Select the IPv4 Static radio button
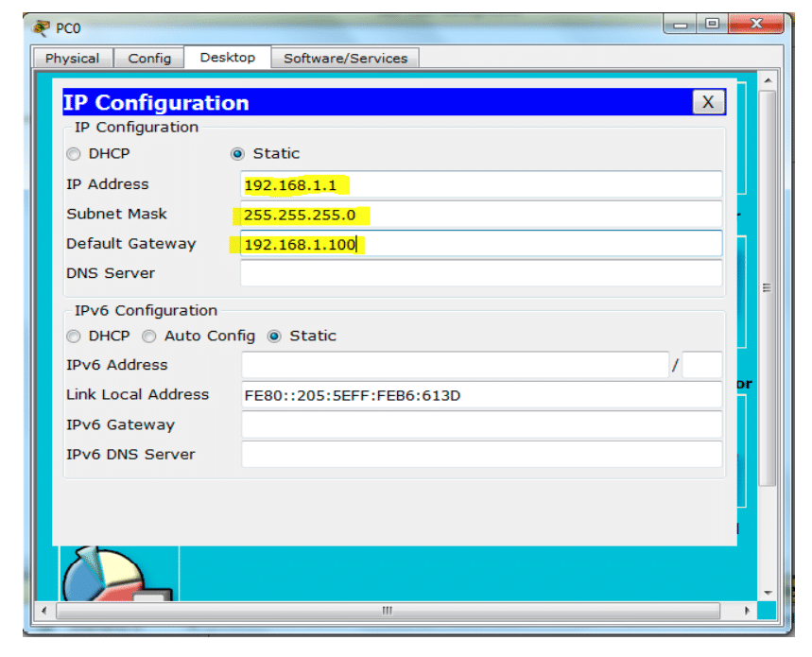This screenshot has height=657, width=812. coord(237,154)
